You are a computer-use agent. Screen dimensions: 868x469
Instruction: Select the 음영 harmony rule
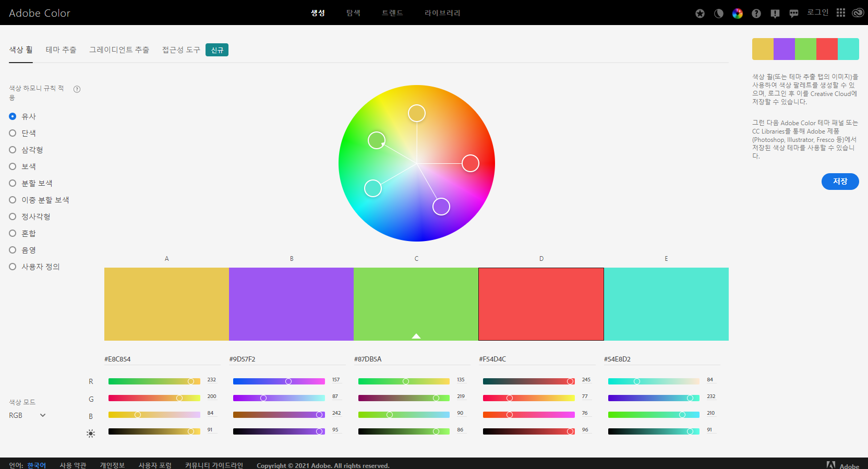coord(23,250)
